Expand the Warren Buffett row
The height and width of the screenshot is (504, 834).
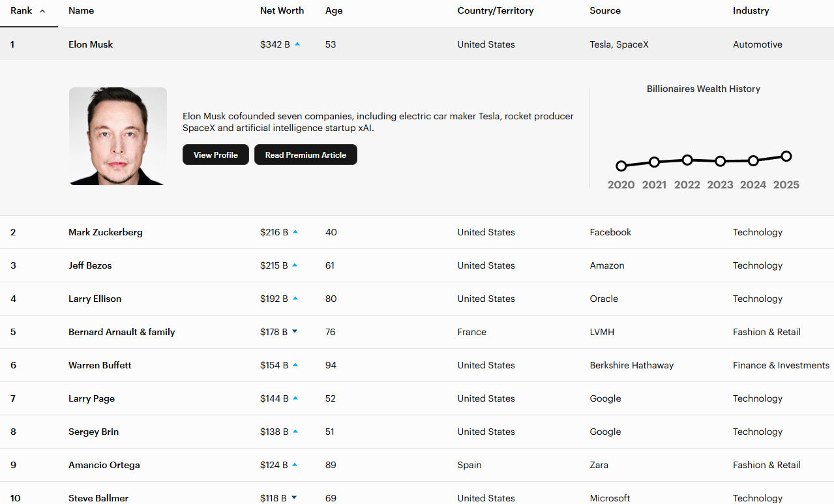417,365
